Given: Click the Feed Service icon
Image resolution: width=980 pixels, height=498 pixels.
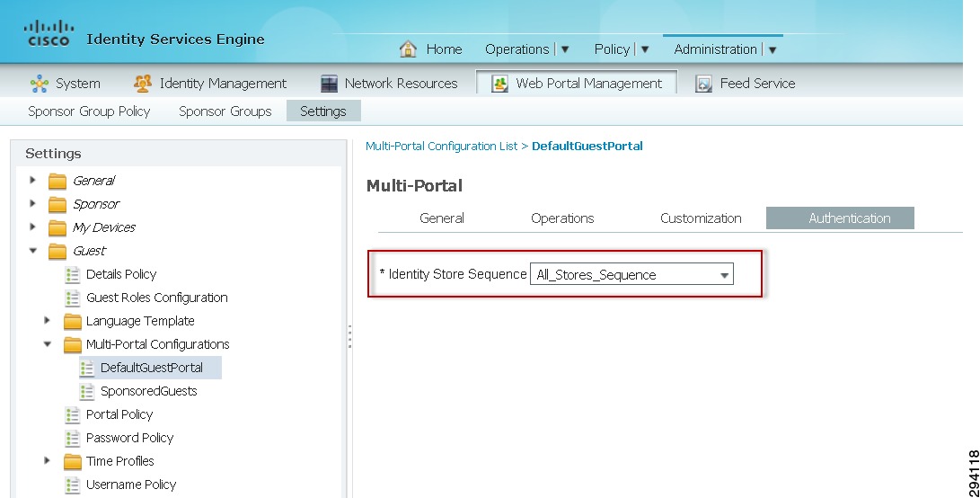Looking at the screenshot, I should click(703, 84).
